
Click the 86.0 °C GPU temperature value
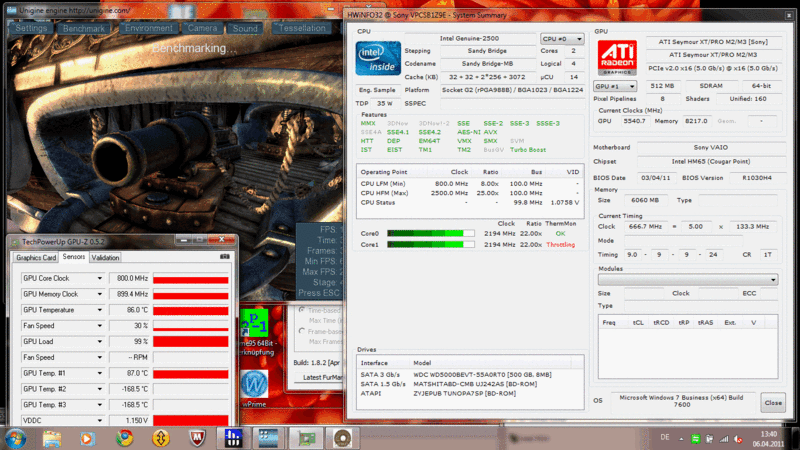pos(129,310)
